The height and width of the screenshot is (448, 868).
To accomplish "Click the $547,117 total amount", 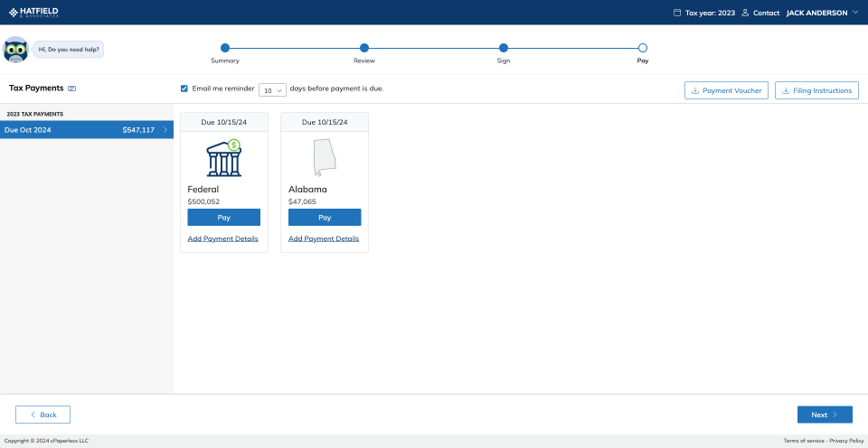I will [138, 130].
